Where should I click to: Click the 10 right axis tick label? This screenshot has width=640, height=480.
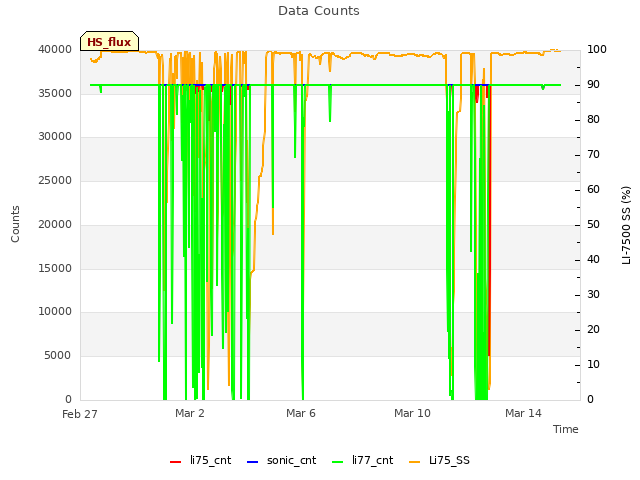tap(593, 364)
